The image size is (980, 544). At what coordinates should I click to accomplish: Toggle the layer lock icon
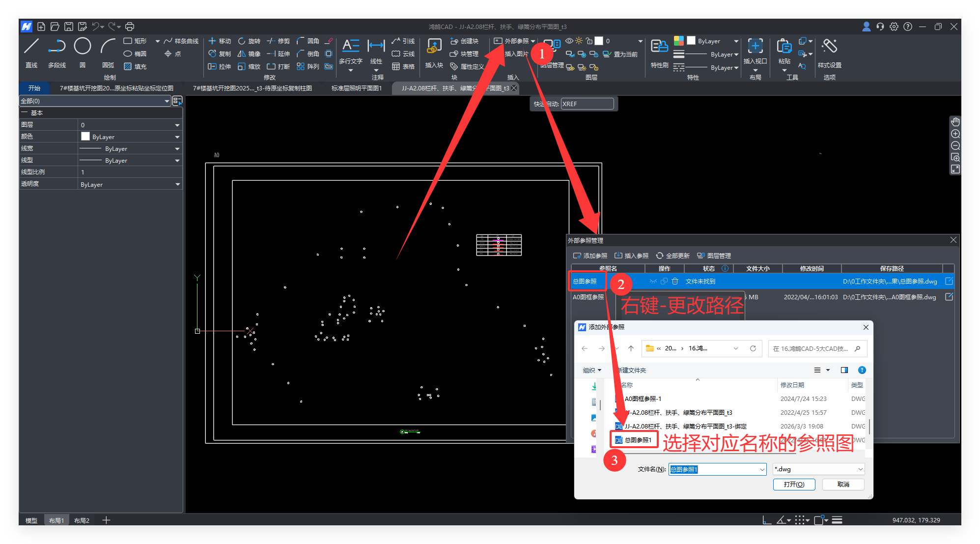[589, 41]
